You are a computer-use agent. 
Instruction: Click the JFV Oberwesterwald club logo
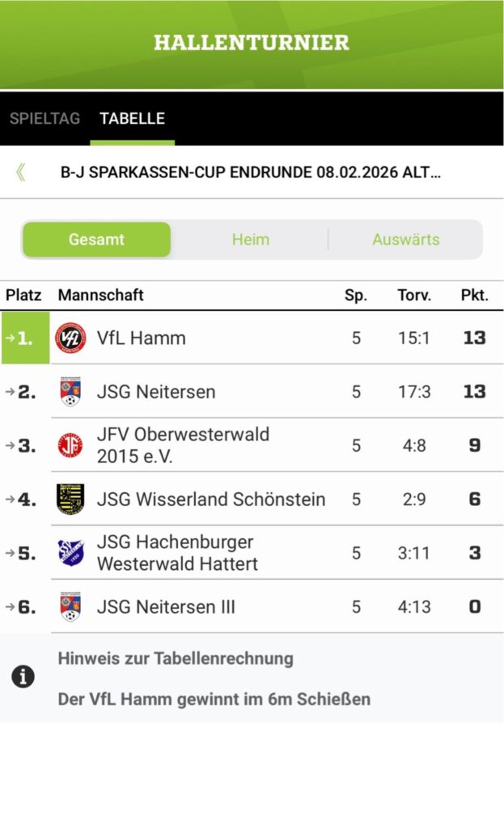[70, 445]
